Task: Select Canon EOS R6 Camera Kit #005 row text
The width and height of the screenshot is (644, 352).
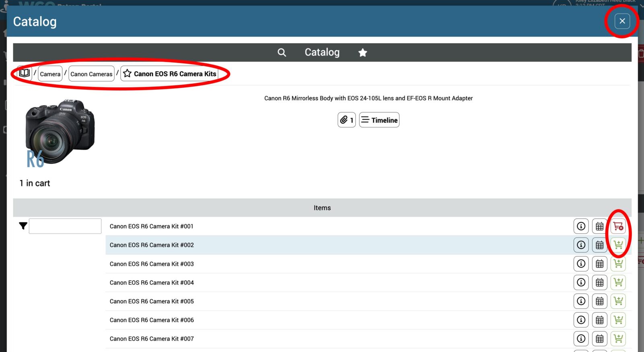Action: 152,301
